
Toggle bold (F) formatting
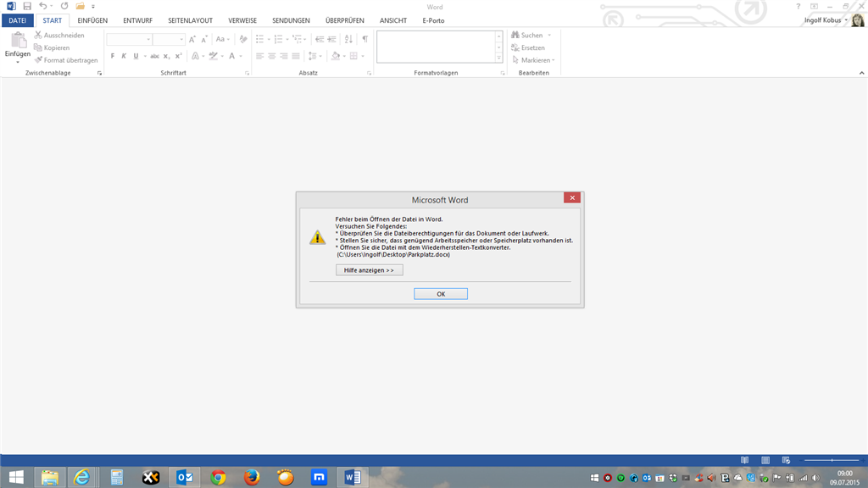point(113,56)
